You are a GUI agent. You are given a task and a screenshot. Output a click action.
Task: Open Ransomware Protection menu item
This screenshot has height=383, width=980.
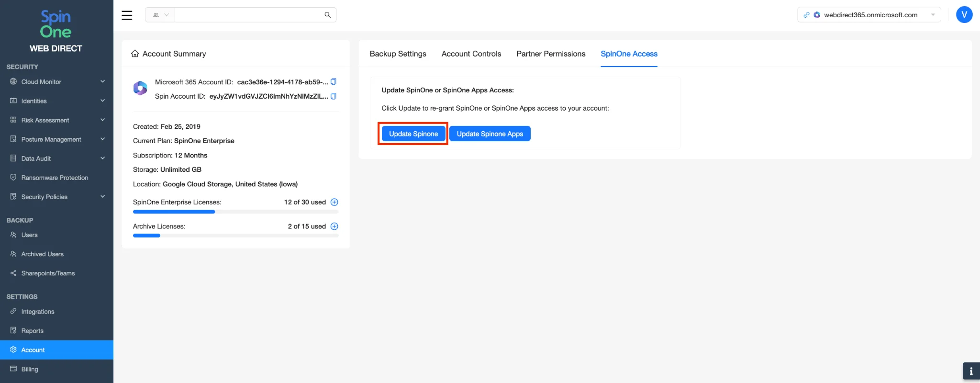(56, 178)
